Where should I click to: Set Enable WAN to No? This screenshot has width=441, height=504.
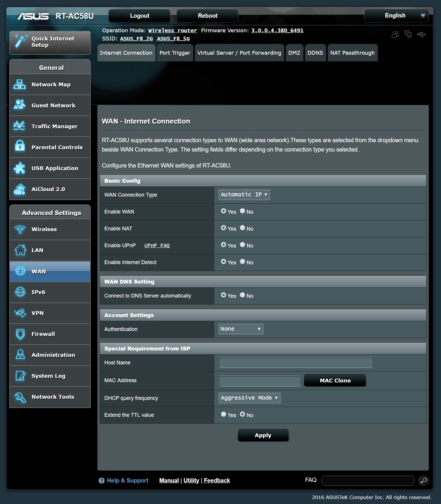[242, 211]
